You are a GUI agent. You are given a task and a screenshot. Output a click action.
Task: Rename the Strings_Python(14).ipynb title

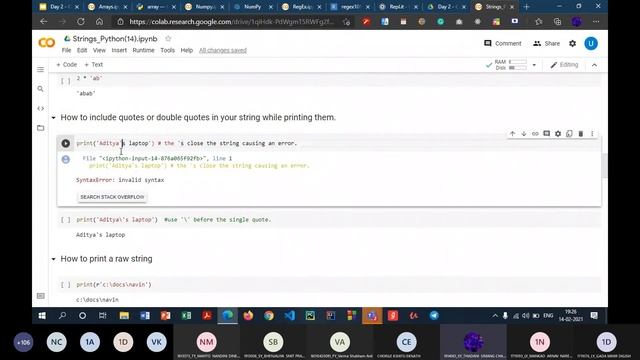[x=115, y=39]
